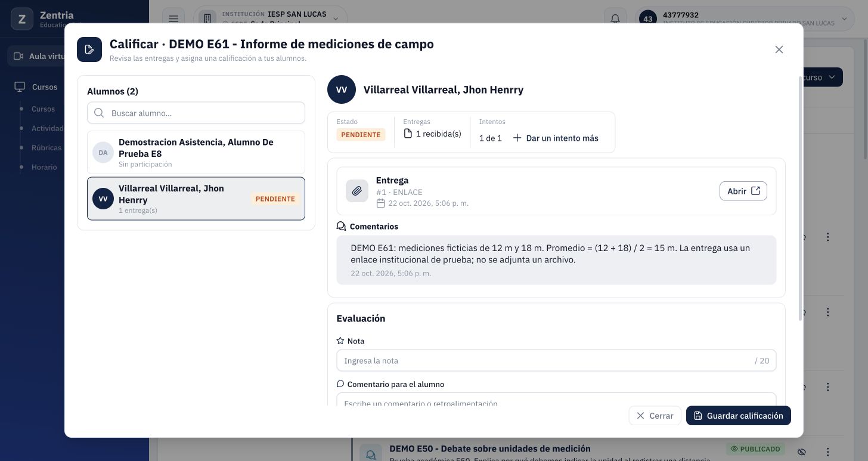Click the calendar icon by the delivery date

pos(381,203)
